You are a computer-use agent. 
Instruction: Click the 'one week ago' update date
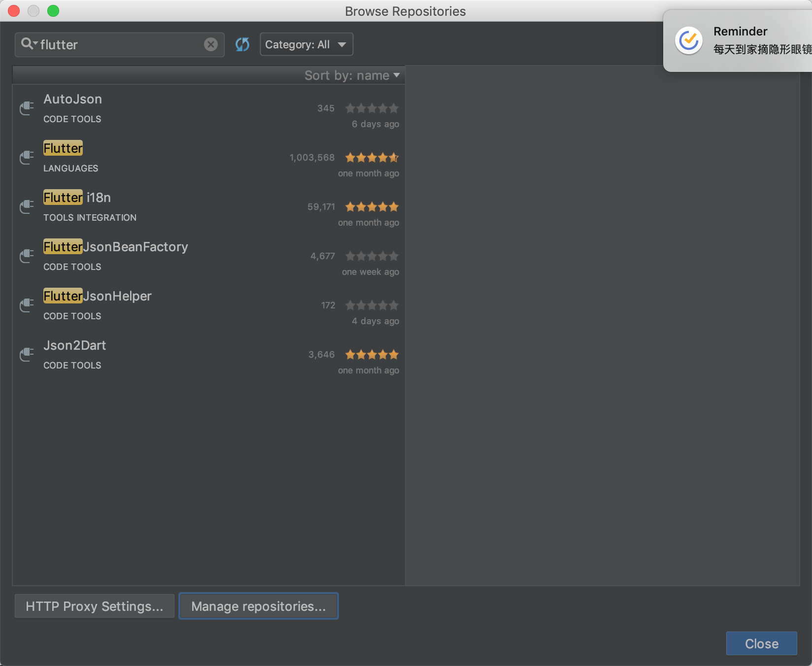pos(371,272)
